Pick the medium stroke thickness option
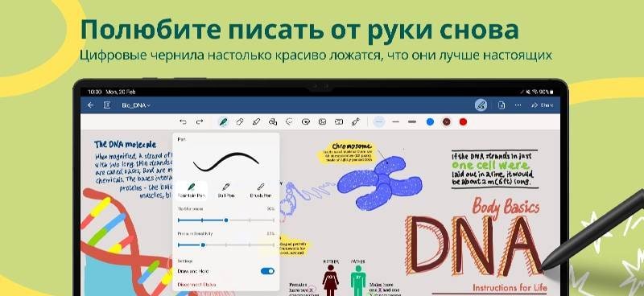This screenshot has width=644, height=296. click(395, 122)
